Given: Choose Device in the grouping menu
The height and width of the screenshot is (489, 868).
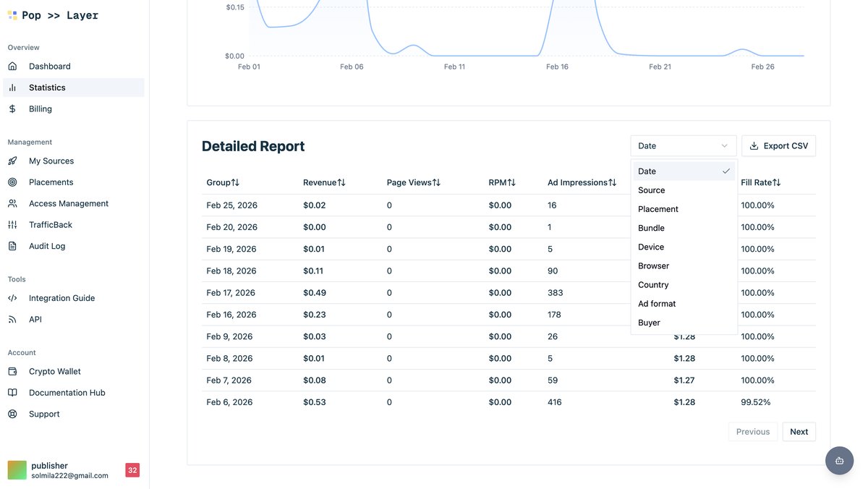Looking at the screenshot, I should point(651,247).
